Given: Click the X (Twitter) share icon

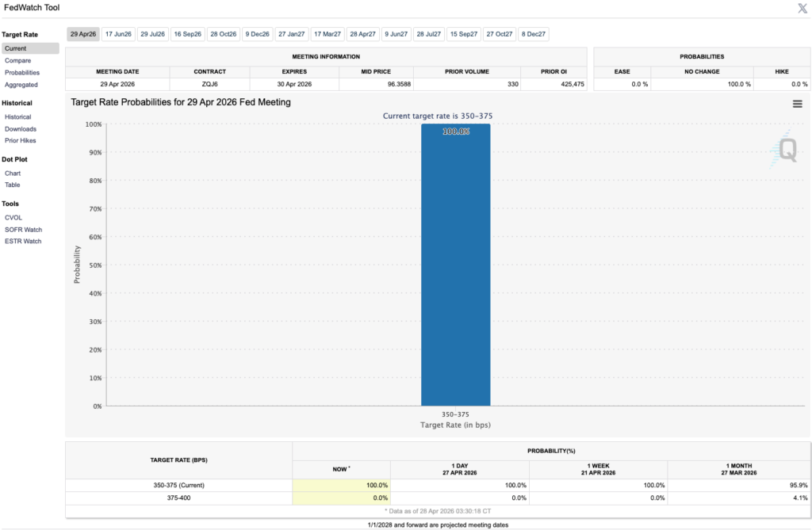Looking at the screenshot, I should pyautogui.click(x=802, y=8).
